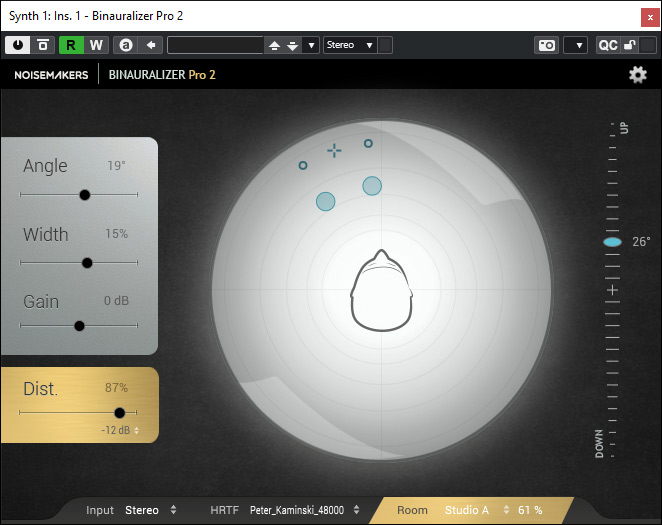Open the HRTF Peter_Kaminski_48000 dropdown
The width and height of the screenshot is (662, 525).
[304, 510]
